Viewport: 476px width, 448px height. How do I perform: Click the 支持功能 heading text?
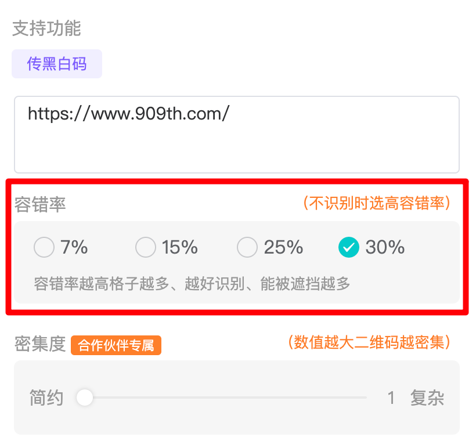[46, 28]
